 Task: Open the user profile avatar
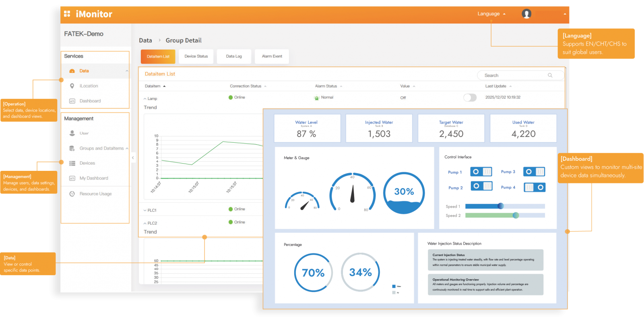pos(526,14)
